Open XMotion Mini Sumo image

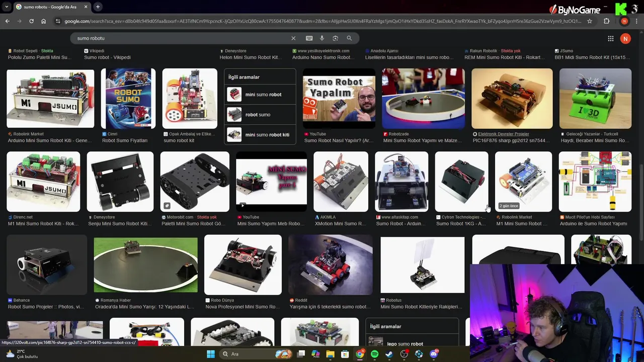[x=341, y=182]
